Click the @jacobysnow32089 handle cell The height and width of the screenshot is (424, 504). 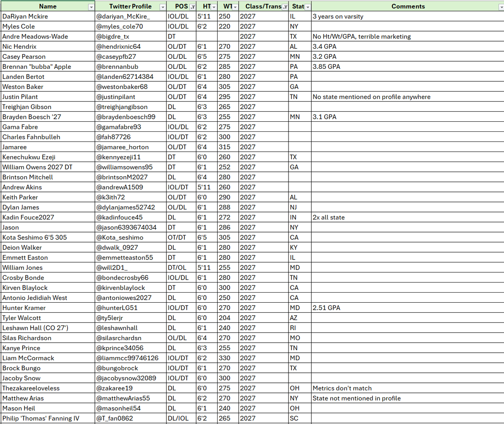coord(131,378)
